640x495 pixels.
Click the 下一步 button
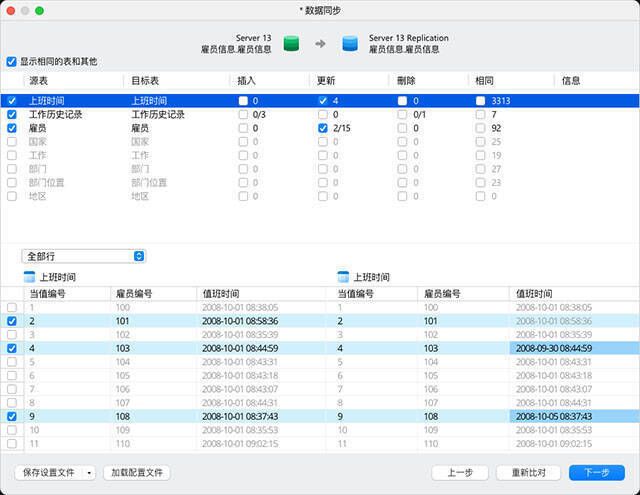[x=596, y=472]
